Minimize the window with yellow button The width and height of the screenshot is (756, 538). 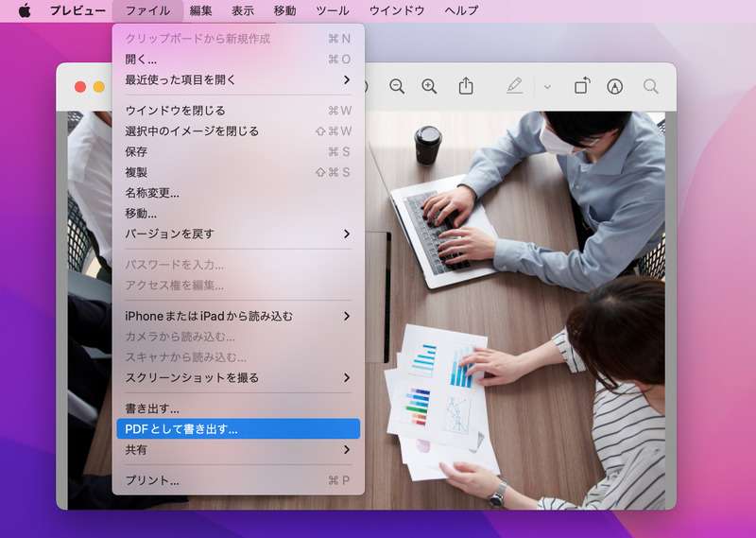(x=99, y=87)
